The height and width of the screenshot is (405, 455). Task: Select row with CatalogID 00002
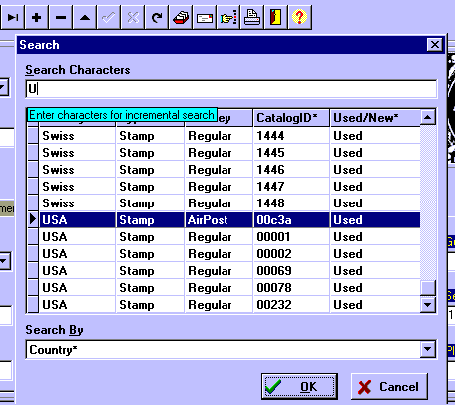coord(223,254)
